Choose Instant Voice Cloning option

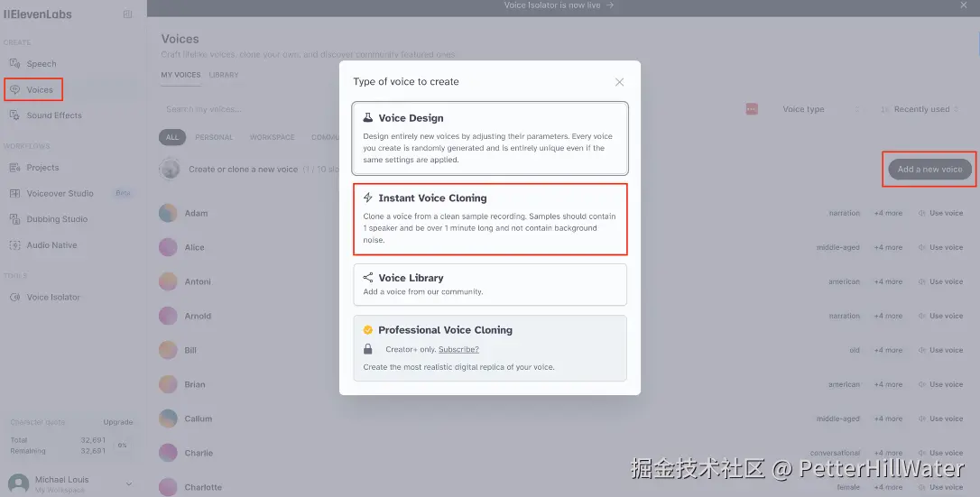[x=490, y=218]
